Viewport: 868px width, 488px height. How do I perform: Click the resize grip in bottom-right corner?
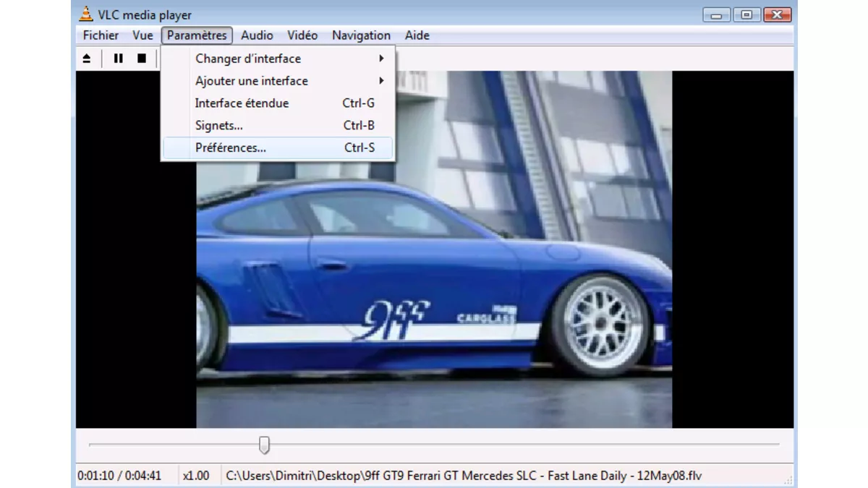pyautogui.click(x=788, y=480)
